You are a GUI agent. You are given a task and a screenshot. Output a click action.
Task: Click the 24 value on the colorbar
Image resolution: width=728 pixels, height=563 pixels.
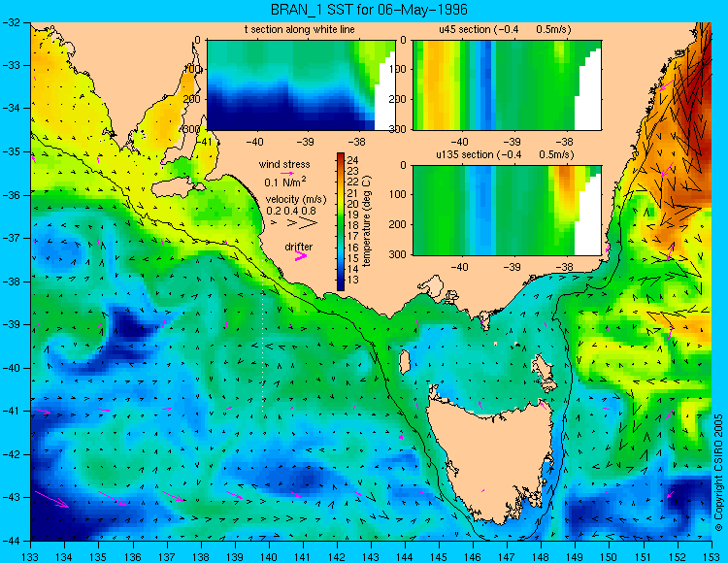point(353,161)
